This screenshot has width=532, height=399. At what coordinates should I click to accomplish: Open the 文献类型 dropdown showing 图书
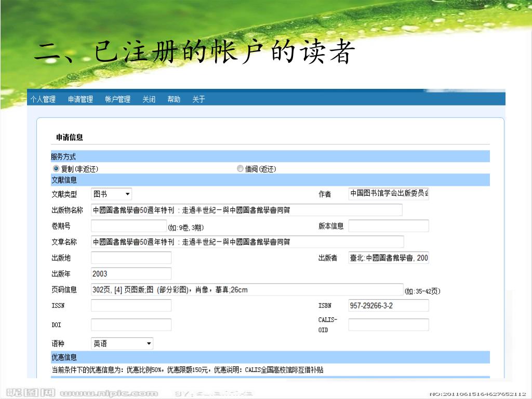click(112, 194)
